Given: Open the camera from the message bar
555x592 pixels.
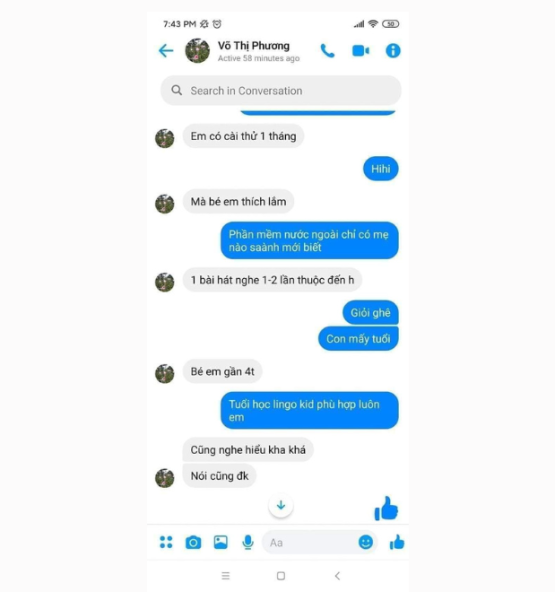Looking at the screenshot, I should click(193, 543).
